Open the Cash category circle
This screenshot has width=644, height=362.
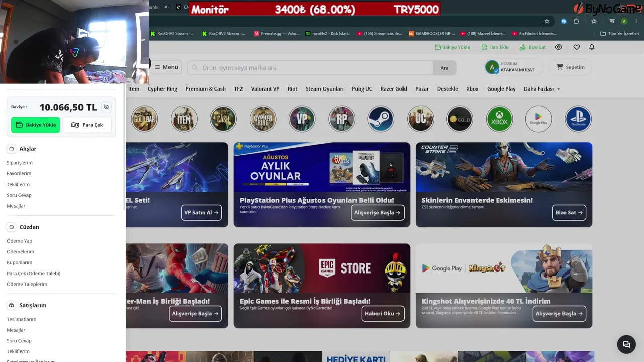[x=223, y=119]
